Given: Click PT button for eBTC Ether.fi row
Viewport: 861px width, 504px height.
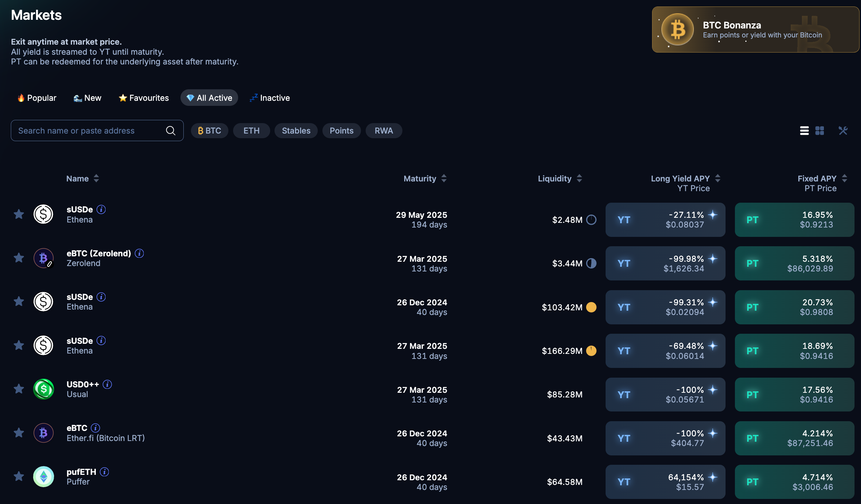Looking at the screenshot, I should pyautogui.click(x=794, y=438).
